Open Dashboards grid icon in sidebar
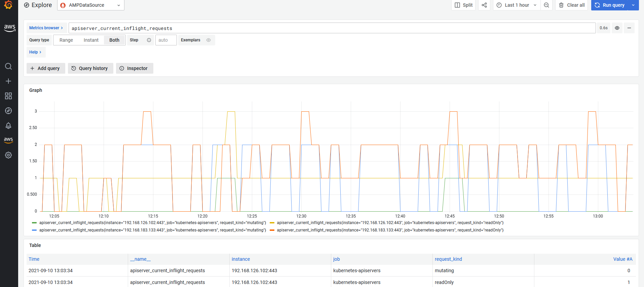Screen dimensions: 644x287 pos(8,96)
